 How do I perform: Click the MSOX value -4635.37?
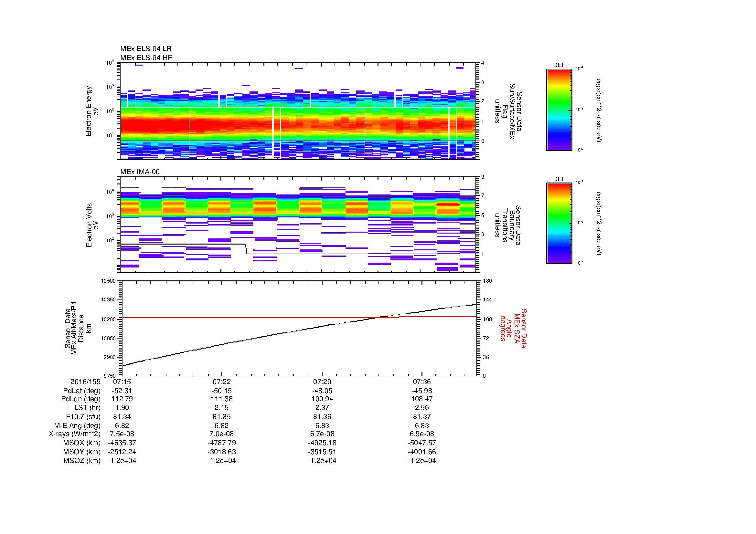(122, 443)
